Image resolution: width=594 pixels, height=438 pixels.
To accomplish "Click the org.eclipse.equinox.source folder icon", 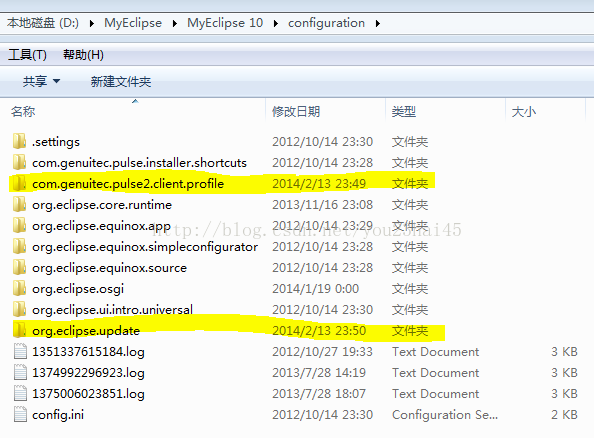I will [x=19, y=267].
